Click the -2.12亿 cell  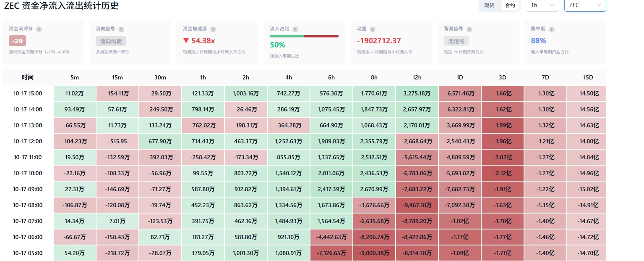pyautogui.click(x=503, y=173)
